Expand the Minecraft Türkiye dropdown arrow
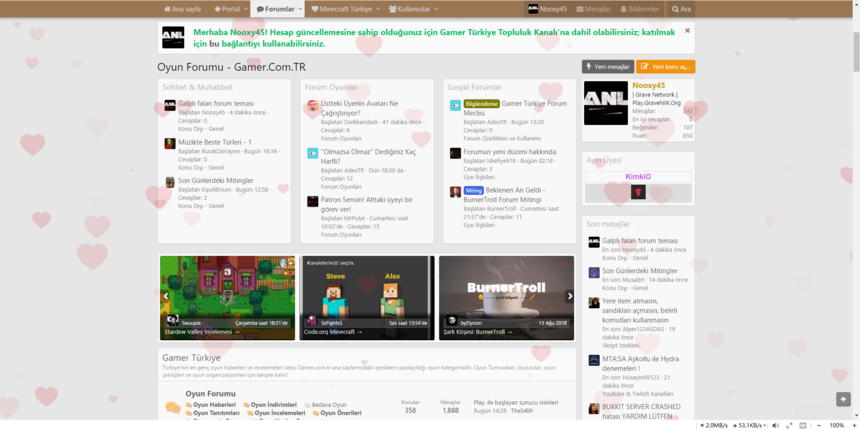This screenshot has width=860, height=431. 378,9
